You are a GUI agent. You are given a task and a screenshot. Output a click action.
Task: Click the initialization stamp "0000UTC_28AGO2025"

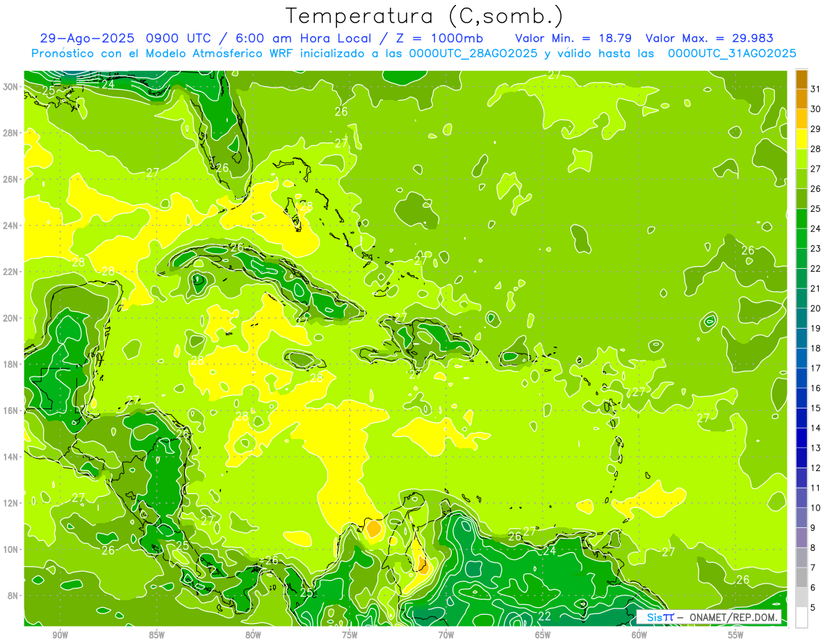[473, 53]
